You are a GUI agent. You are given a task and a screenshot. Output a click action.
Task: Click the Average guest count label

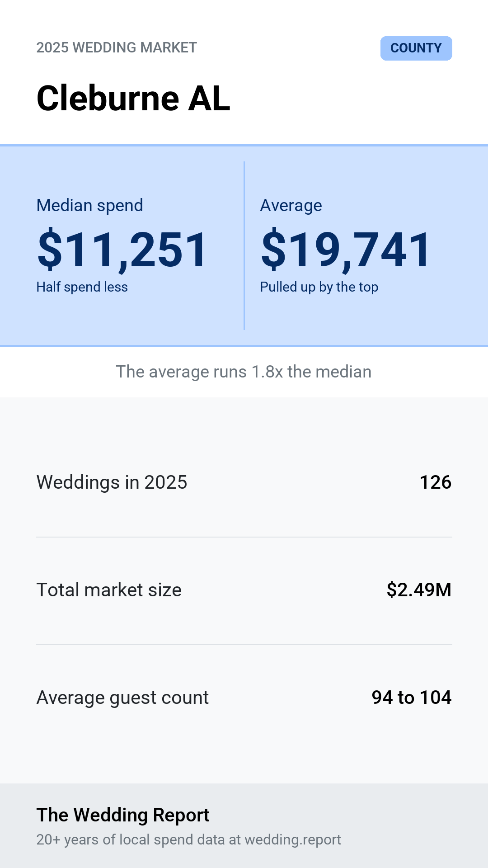tap(122, 698)
